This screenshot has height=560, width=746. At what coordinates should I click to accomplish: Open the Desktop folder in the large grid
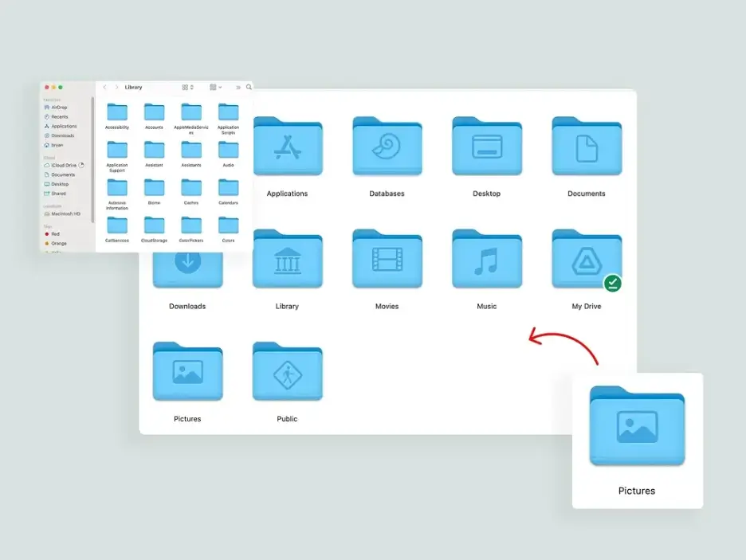(487, 147)
